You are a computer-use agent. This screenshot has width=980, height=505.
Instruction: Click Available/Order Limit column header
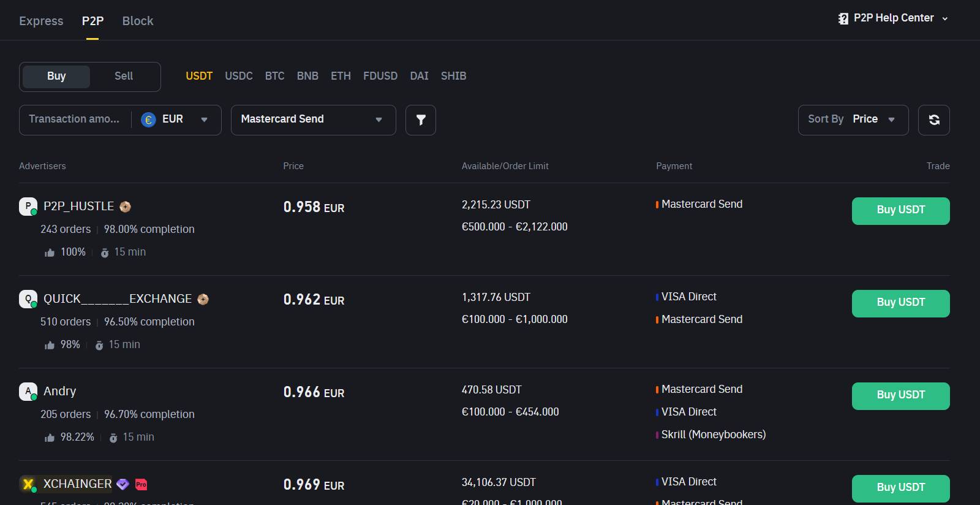tap(505, 166)
